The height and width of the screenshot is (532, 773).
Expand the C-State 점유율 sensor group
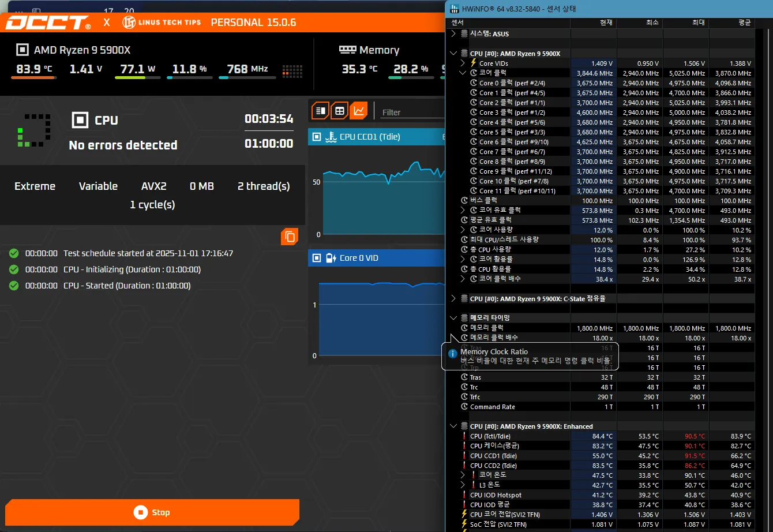(453, 299)
